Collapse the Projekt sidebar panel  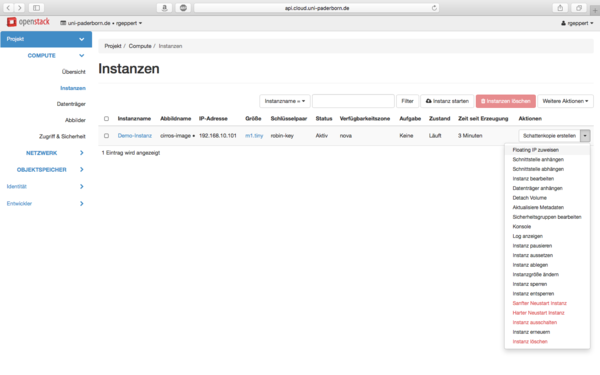46,39
